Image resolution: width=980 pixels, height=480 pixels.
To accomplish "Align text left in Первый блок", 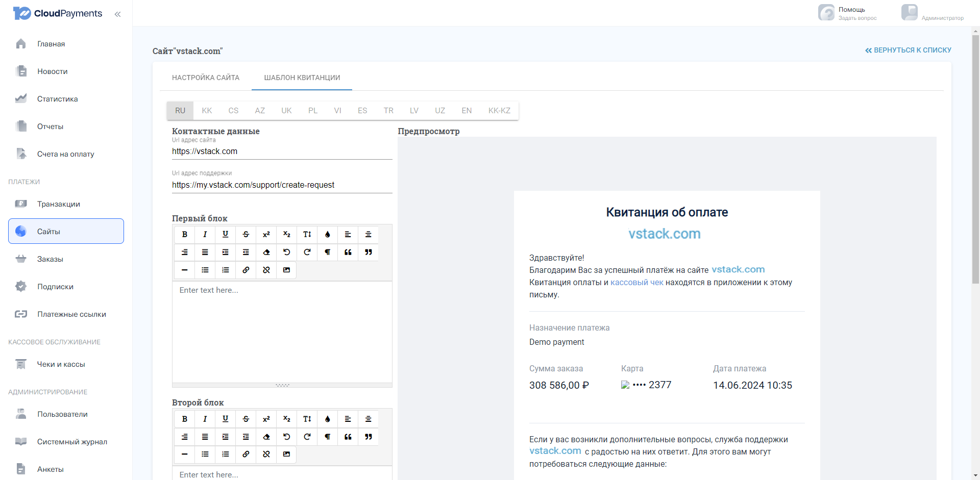I will pos(348,234).
